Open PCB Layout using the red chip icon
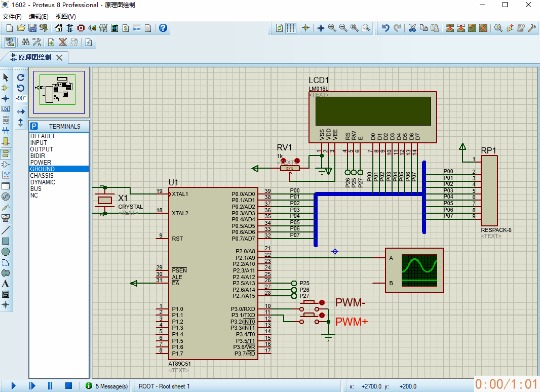The width and height of the screenshot is (540, 392). coord(81,28)
